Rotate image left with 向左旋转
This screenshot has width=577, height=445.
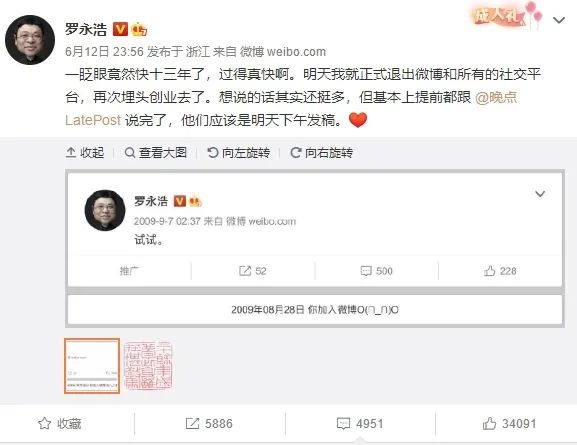pyautogui.click(x=238, y=152)
